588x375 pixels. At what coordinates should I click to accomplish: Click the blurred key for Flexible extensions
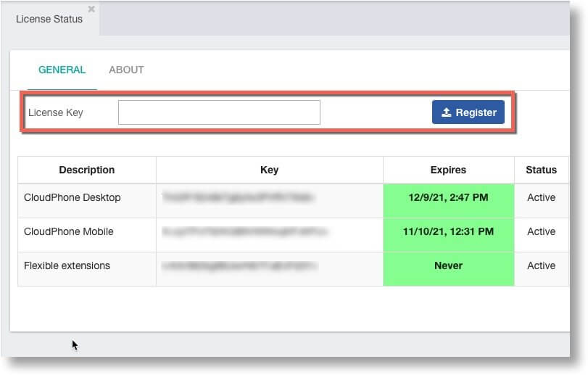[x=240, y=266]
